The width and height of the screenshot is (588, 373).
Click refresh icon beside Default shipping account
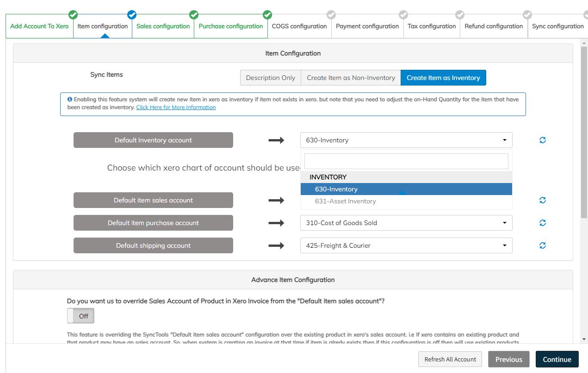[x=543, y=245]
